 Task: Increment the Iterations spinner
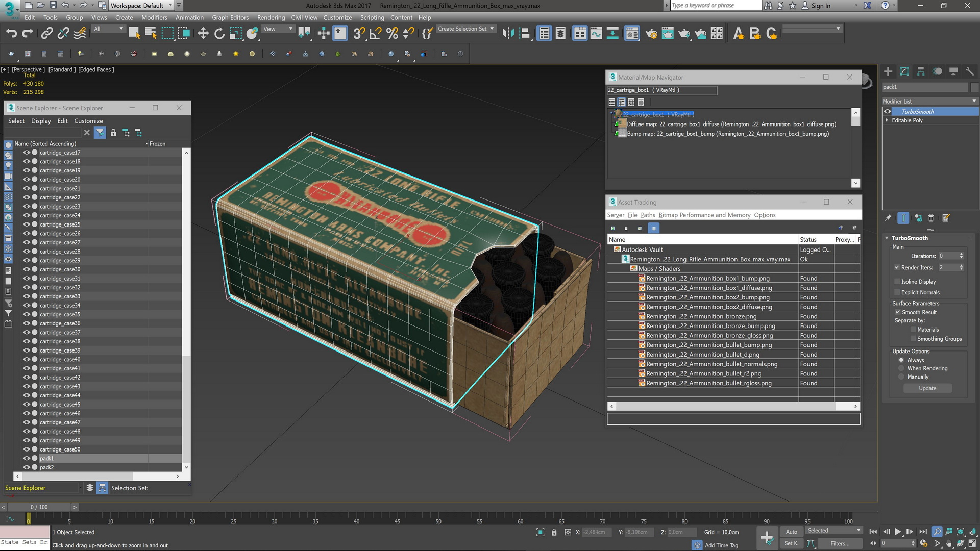962,254
